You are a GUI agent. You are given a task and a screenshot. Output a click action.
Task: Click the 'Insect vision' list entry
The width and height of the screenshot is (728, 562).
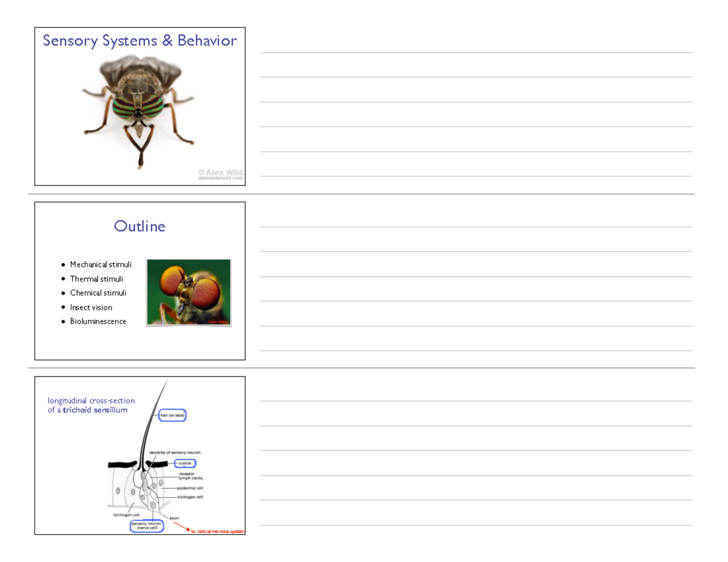pos(91,307)
